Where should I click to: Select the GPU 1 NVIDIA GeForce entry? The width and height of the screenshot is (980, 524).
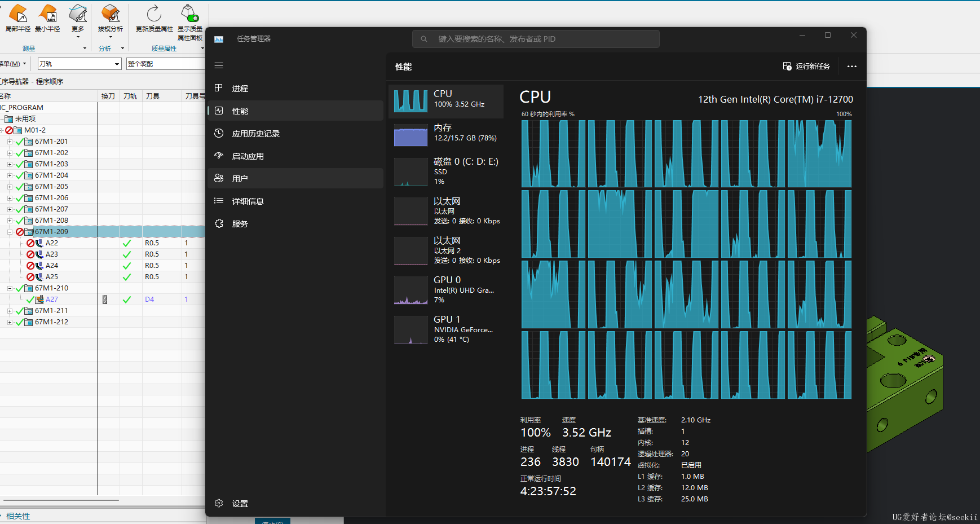click(x=446, y=329)
